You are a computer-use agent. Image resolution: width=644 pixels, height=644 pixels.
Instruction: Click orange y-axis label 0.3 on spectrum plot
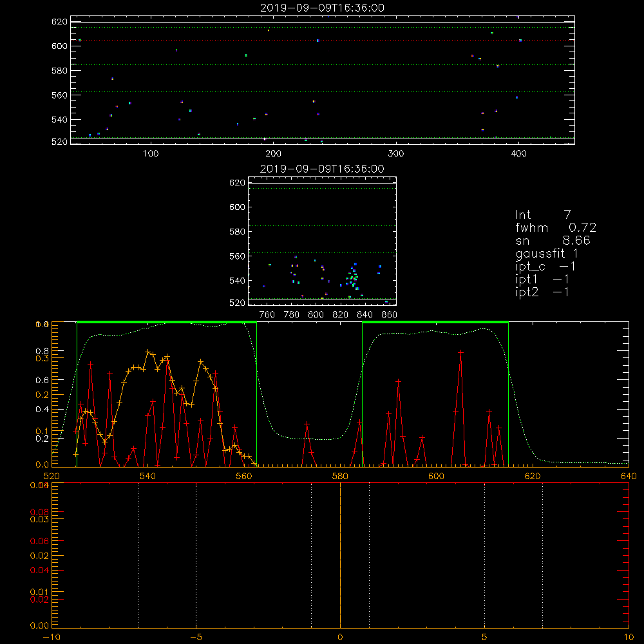[43, 359]
